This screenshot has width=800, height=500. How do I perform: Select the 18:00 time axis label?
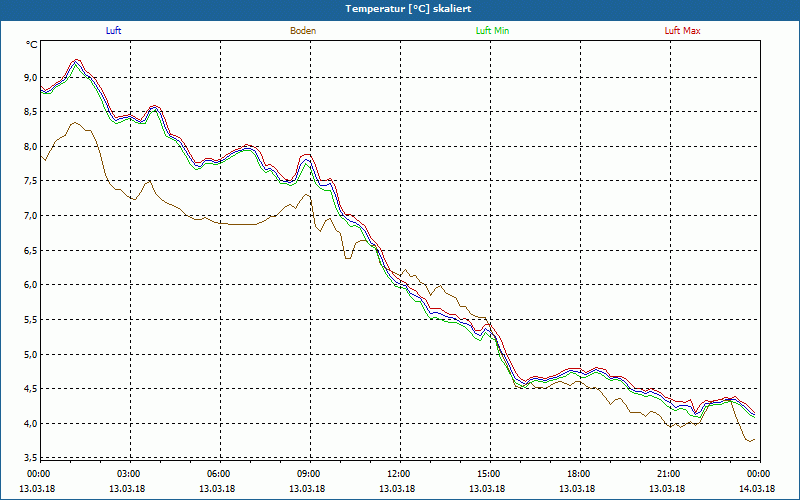pos(578,474)
